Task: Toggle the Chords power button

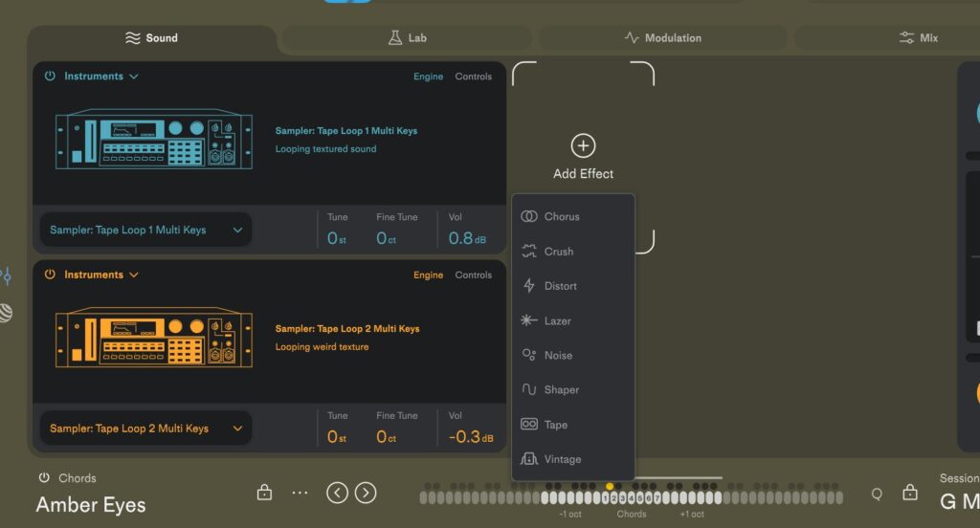Action: pyautogui.click(x=44, y=478)
